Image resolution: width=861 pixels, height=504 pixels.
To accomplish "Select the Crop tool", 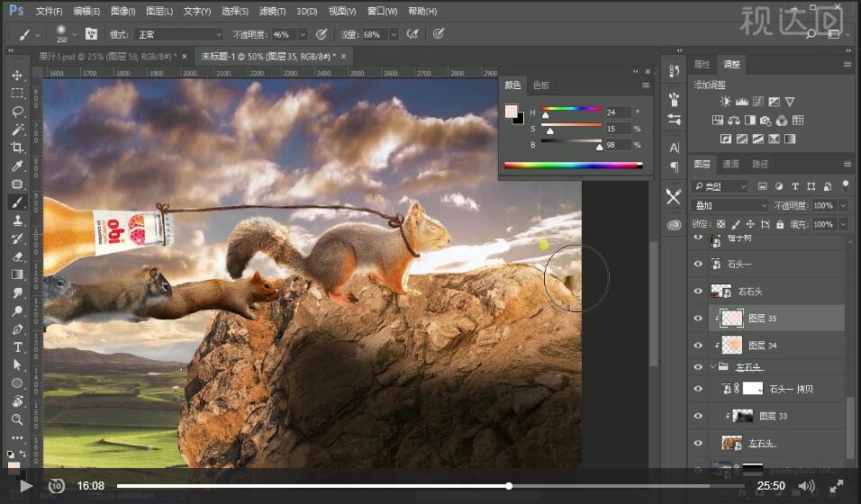I will (x=17, y=148).
